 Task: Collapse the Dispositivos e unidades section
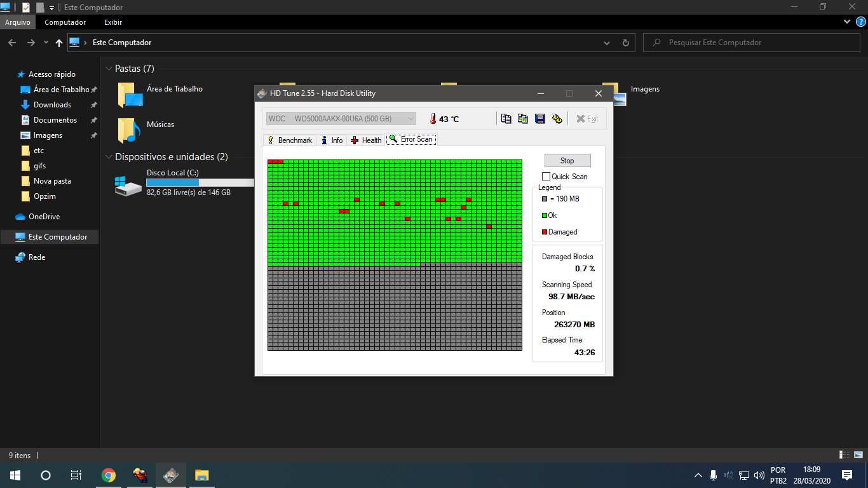coord(108,157)
